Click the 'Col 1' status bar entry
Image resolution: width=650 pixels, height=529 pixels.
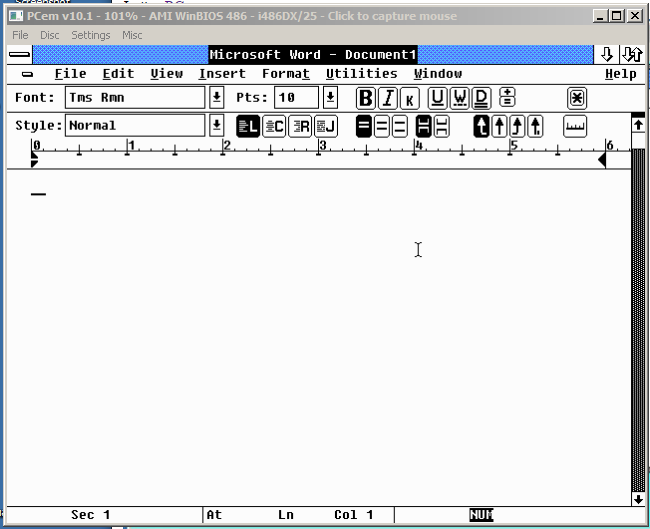354,515
